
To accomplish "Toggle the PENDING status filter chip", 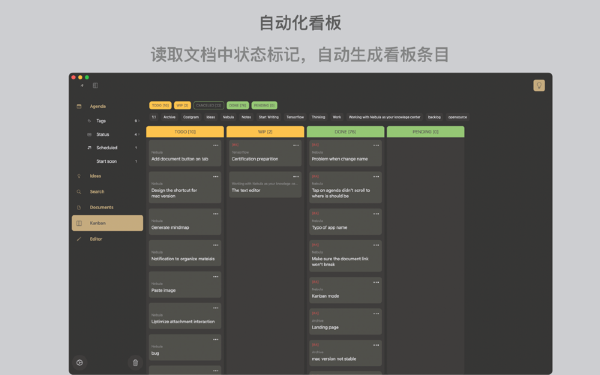I will coord(264,105).
